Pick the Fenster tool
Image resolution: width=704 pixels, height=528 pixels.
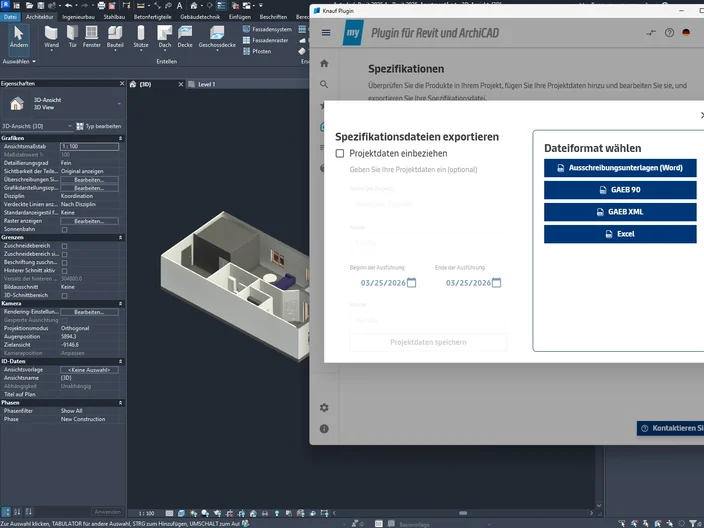[92, 36]
